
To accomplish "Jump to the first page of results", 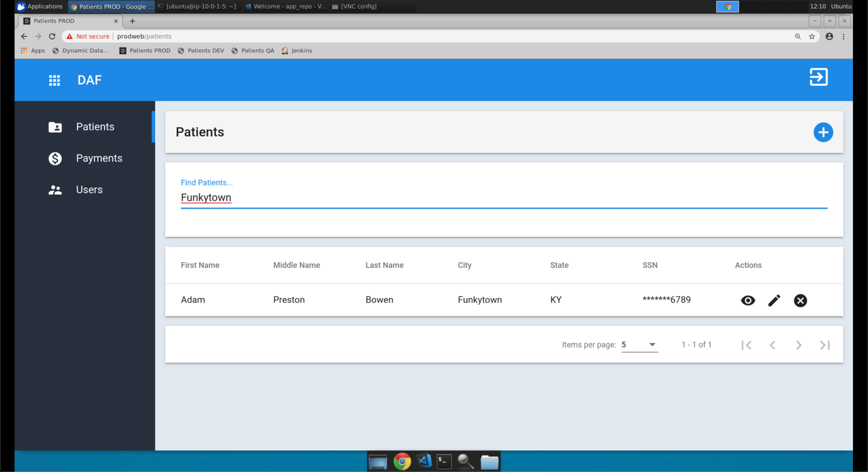I will pos(746,345).
